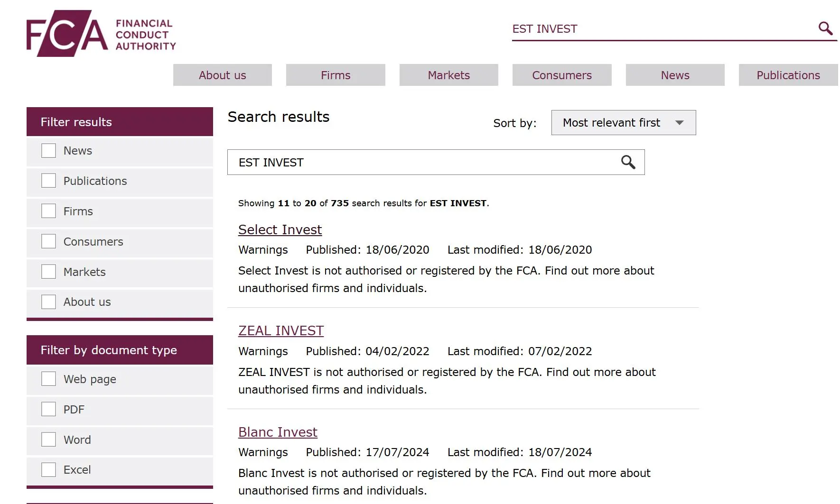Click the header search magnifier icon
This screenshot has width=840, height=504.
point(825,28)
